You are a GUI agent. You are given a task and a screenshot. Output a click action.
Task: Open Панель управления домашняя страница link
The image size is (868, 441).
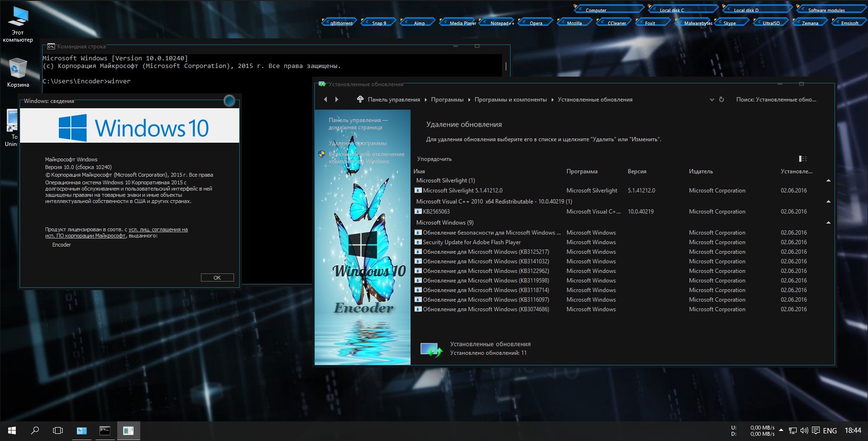[358, 124]
